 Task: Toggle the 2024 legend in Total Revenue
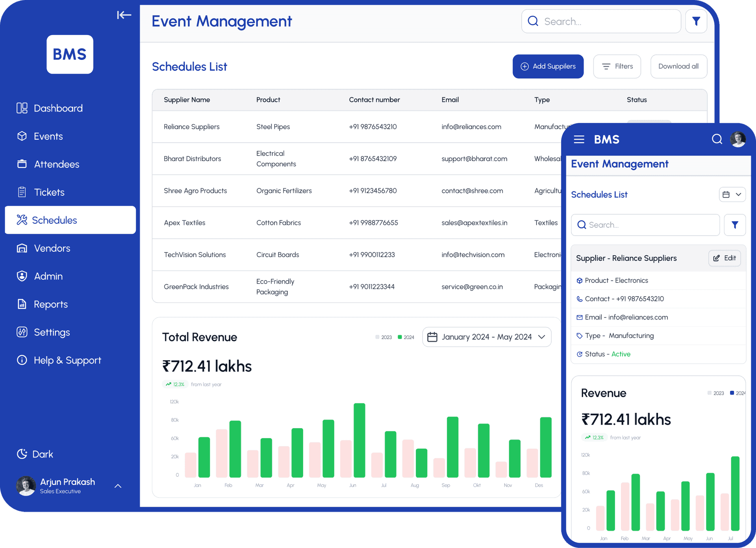(406, 337)
